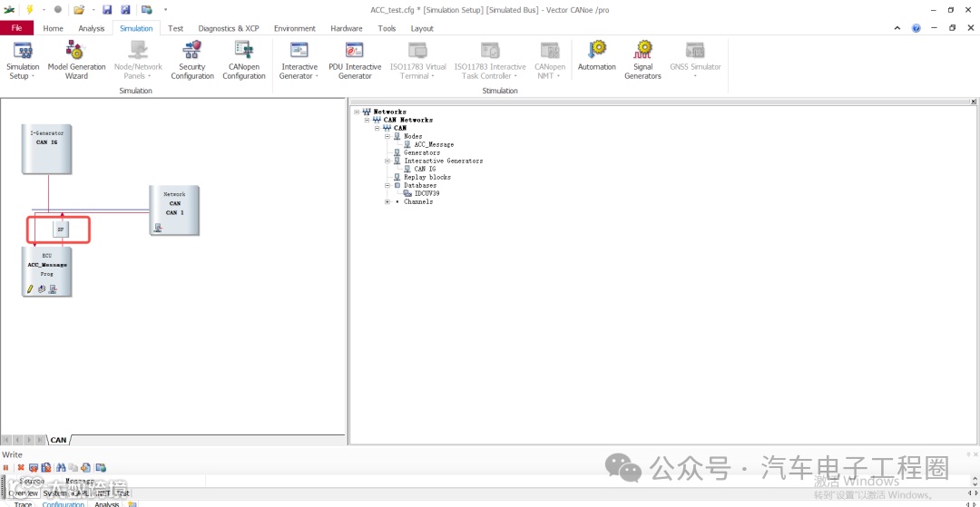The width and height of the screenshot is (980, 507).
Task: Click the Save As floppy icon in the quick access bar
Action: point(125,9)
